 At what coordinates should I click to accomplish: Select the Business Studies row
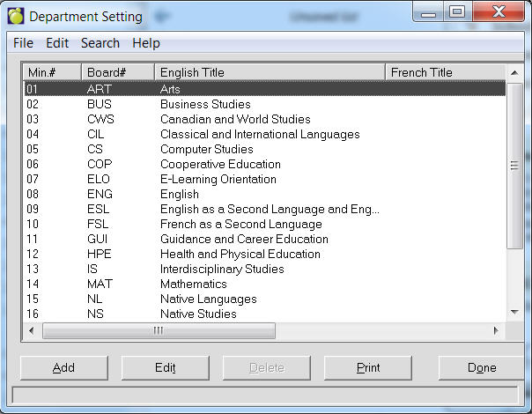pos(205,104)
